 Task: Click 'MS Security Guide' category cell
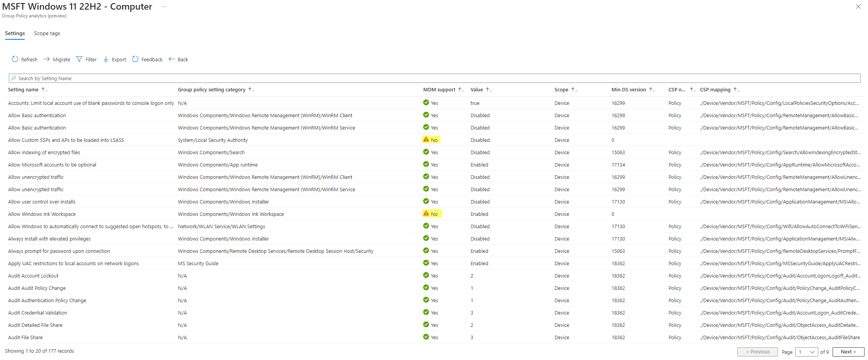[x=198, y=264]
